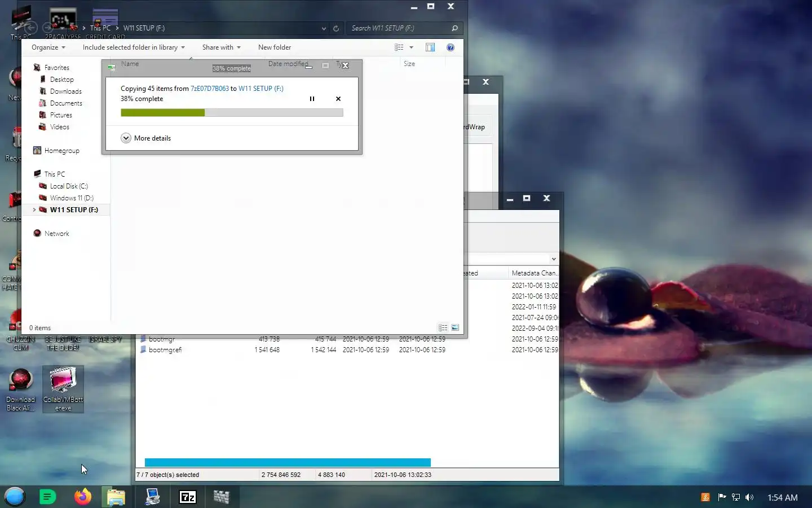Open the Start orb on the taskbar

click(x=15, y=497)
